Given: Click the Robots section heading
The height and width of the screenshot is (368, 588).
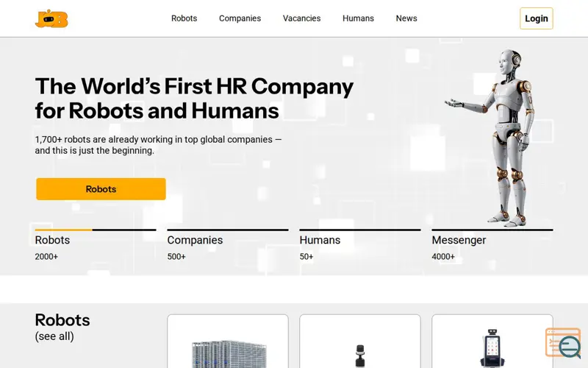Looking at the screenshot, I should 62,320.
